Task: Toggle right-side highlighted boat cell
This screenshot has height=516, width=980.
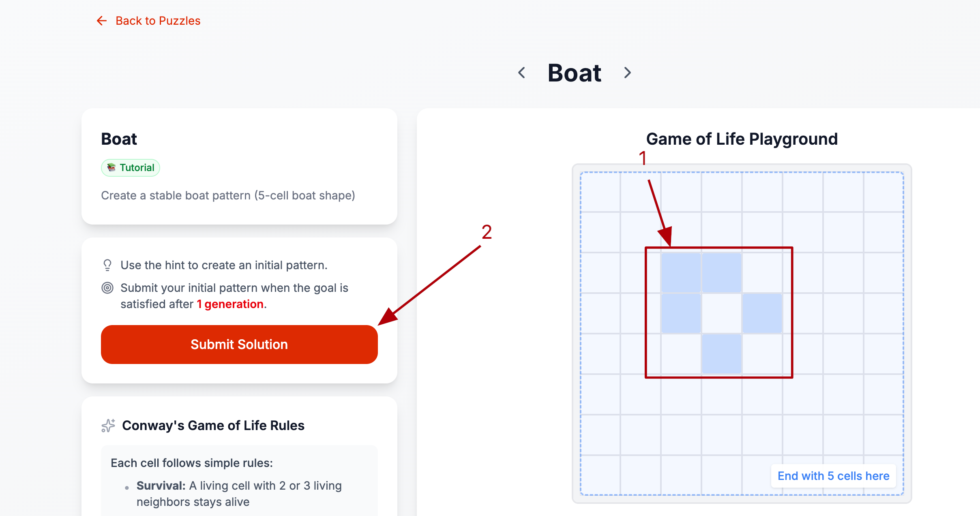Action: pyautogui.click(x=762, y=313)
